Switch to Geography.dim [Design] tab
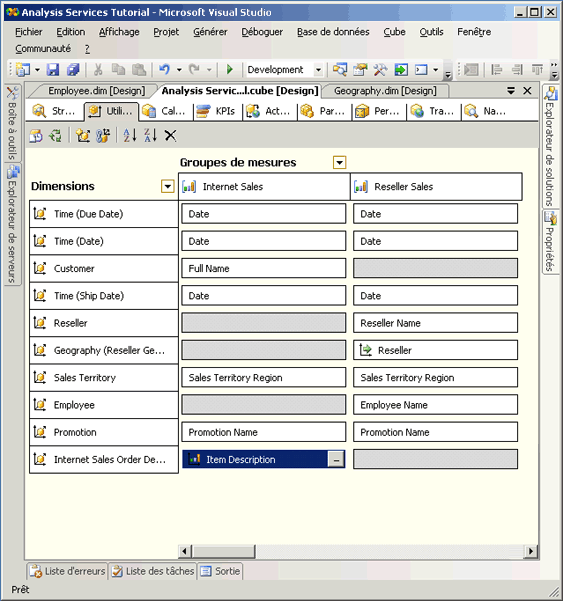Screen dimensions: 563x601 click(x=385, y=91)
